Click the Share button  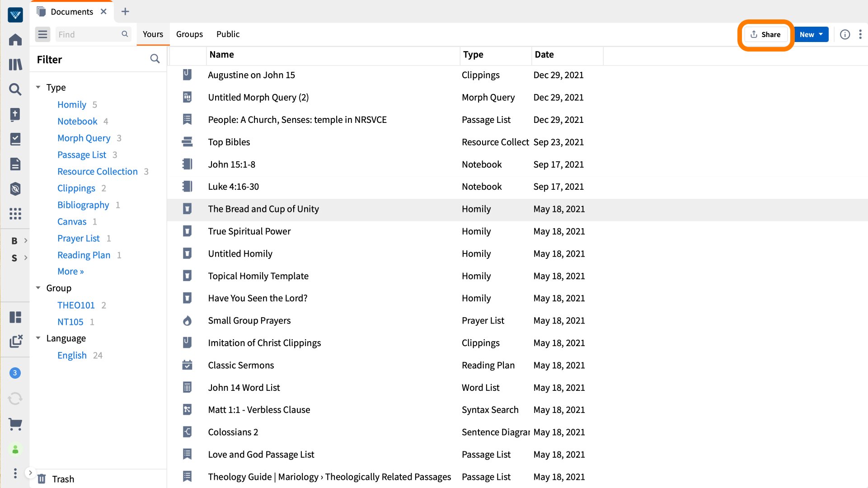(766, 34)
